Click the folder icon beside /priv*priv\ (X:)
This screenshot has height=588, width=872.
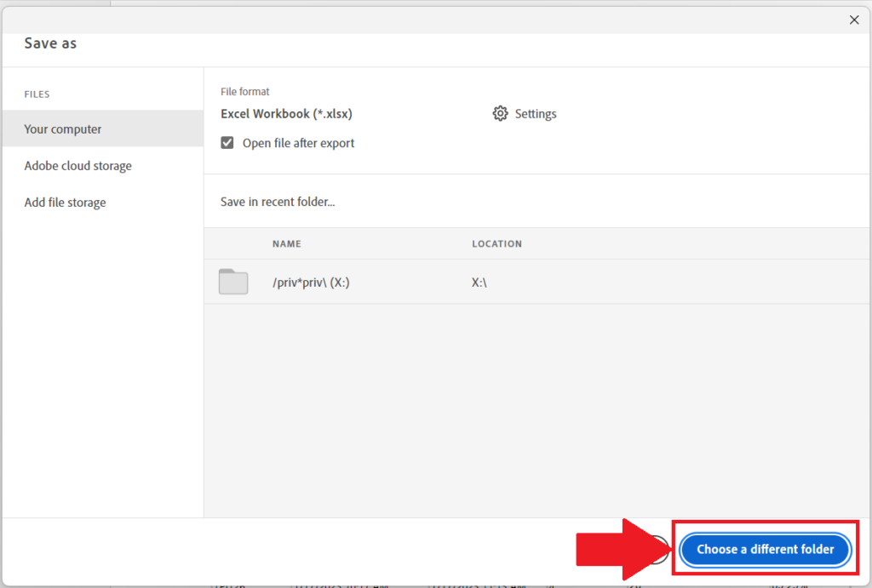232,281
